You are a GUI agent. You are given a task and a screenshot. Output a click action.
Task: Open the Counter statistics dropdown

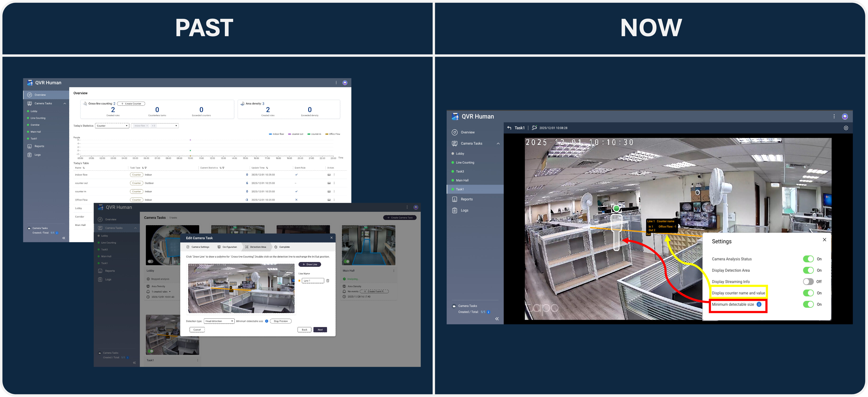(112, 126)
